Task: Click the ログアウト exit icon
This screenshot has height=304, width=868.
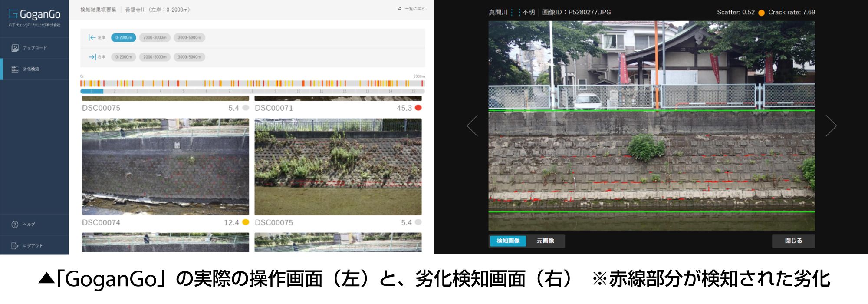Action: pos(15,246)
